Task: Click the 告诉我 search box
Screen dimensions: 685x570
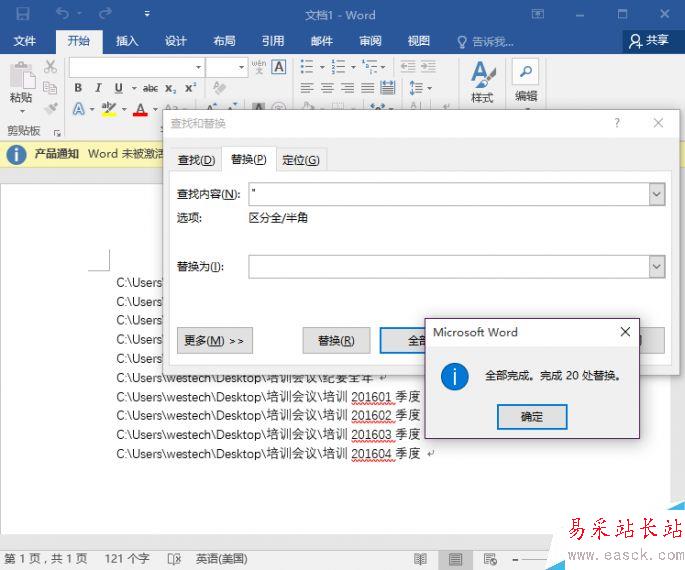Action: click(485, 42)
